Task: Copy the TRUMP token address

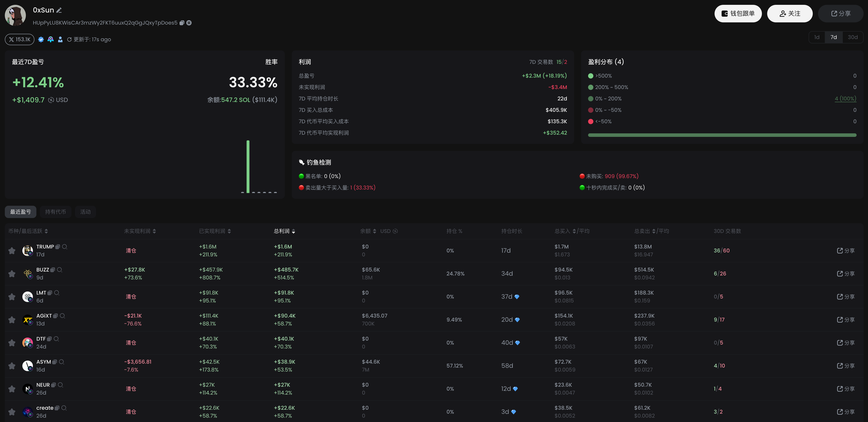Action: tap(58, 247)
